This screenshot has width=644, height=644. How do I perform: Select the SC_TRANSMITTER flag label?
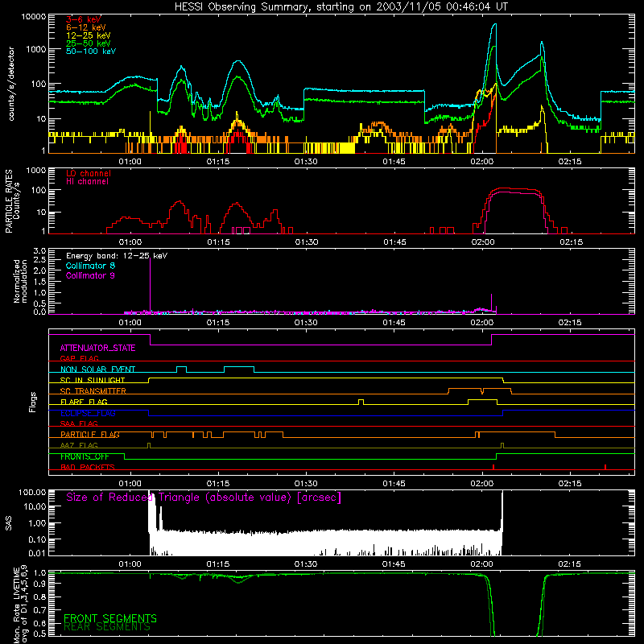[x=93, y=391]
